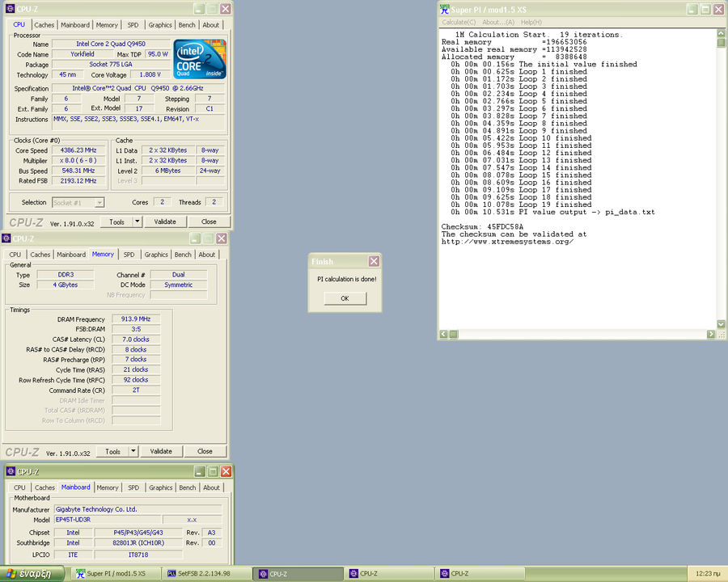Activate second CPU-Z taskbar button
The image size is (728, 582).
pyautogui.click(x=389, y=574)
